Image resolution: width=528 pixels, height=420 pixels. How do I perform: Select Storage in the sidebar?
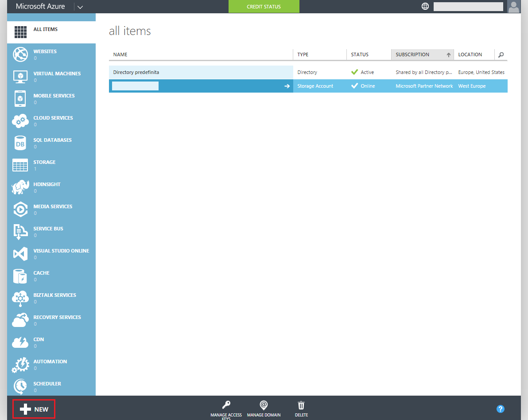(44, 162)
